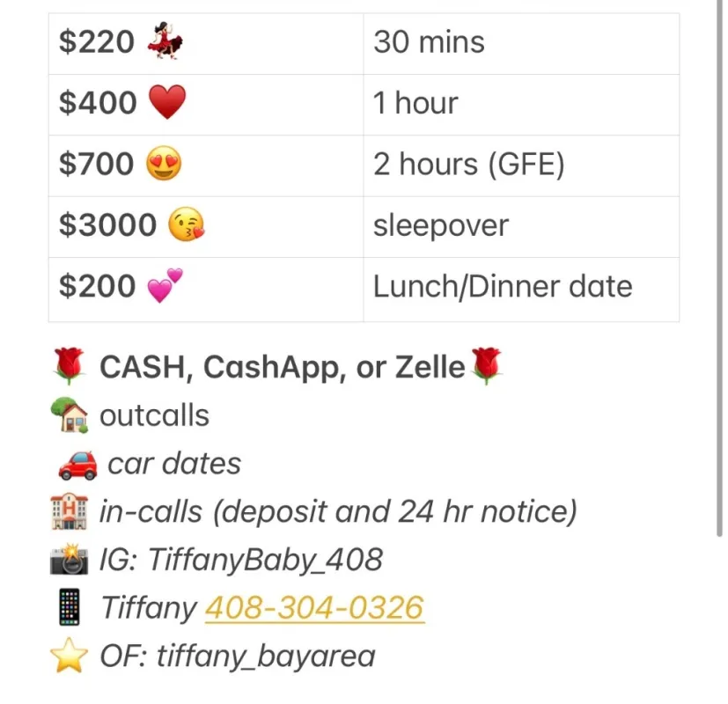Screen dimensions: 728x704
Task: Select the heart-eyes emoji next to $700
Action: pos(164,165)
